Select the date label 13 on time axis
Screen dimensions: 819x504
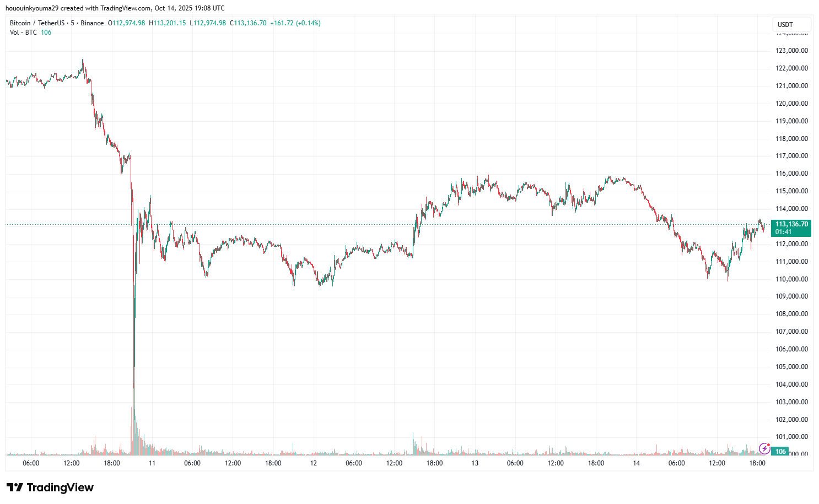pos(474,463)
